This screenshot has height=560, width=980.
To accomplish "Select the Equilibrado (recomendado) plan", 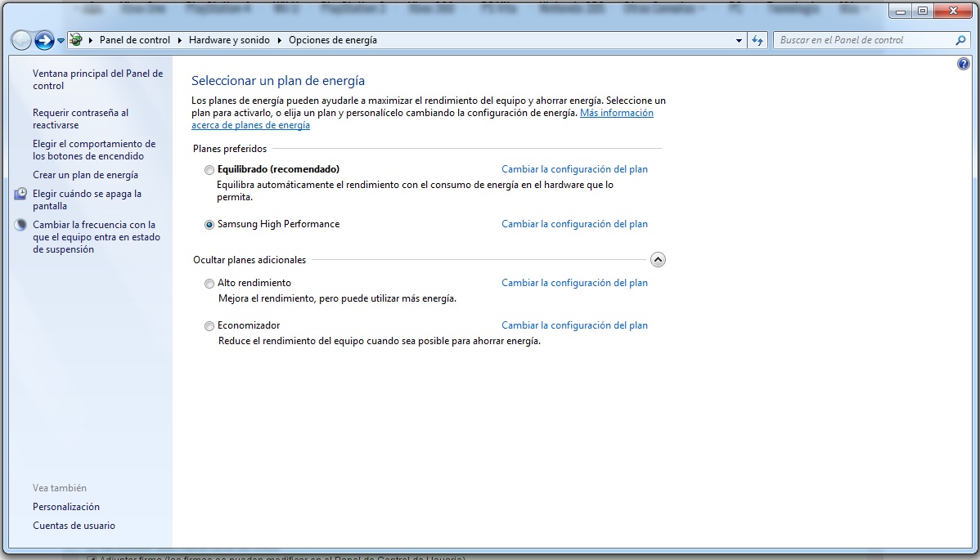I will pyautogui.click(x=209, y=170).
